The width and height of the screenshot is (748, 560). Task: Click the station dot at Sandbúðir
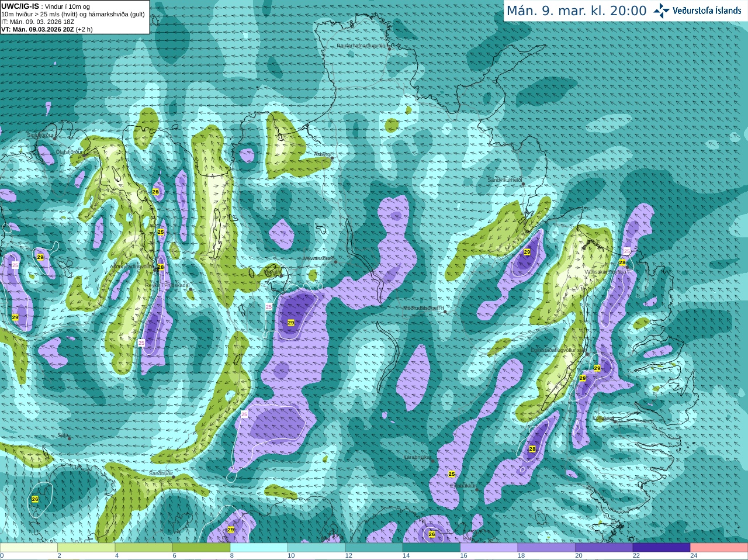pyautogui.click(x=174, y=477)
